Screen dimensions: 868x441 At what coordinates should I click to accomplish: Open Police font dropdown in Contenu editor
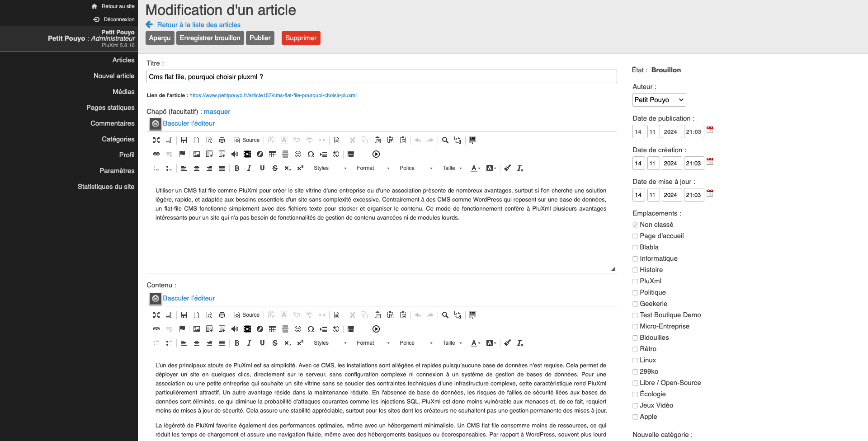[416, 343]
